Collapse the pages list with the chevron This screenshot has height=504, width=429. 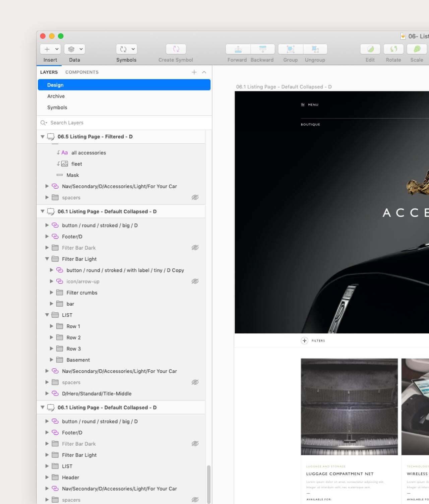click(204, 72)
